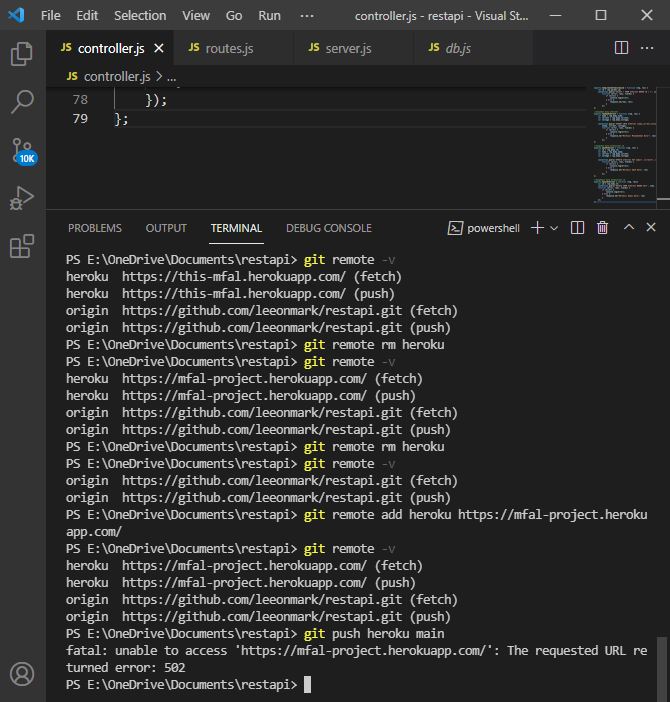The height and width of the screenshot is (702, 670).
Task: Switch to the OUTPUT panel tab
Action: click(166, 228)
